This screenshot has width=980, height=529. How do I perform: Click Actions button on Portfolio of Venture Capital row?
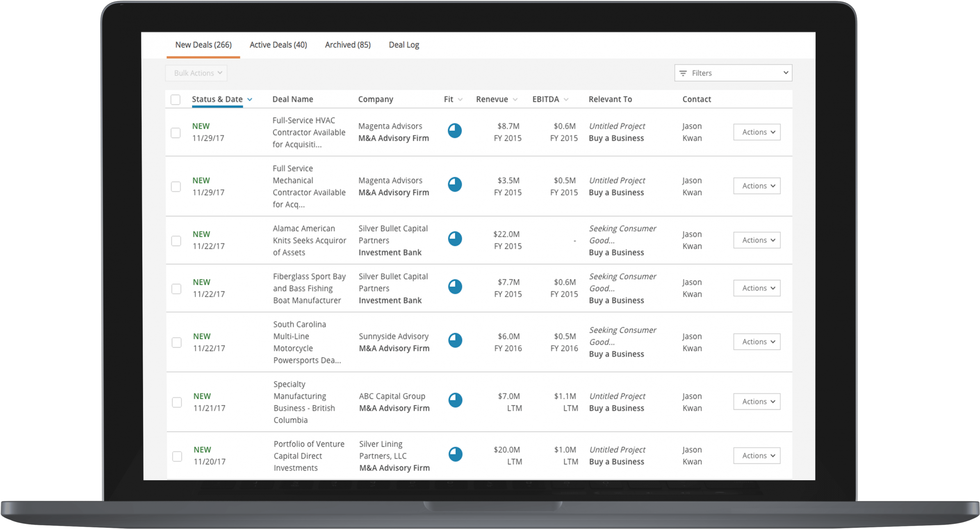click(x=757, y=455)
